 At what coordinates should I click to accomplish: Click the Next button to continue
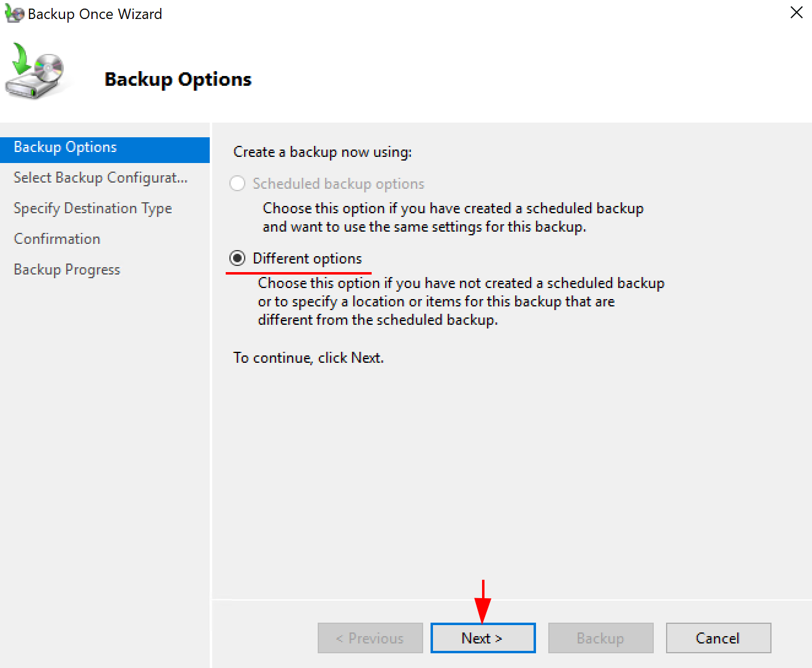tap(483, 638)
